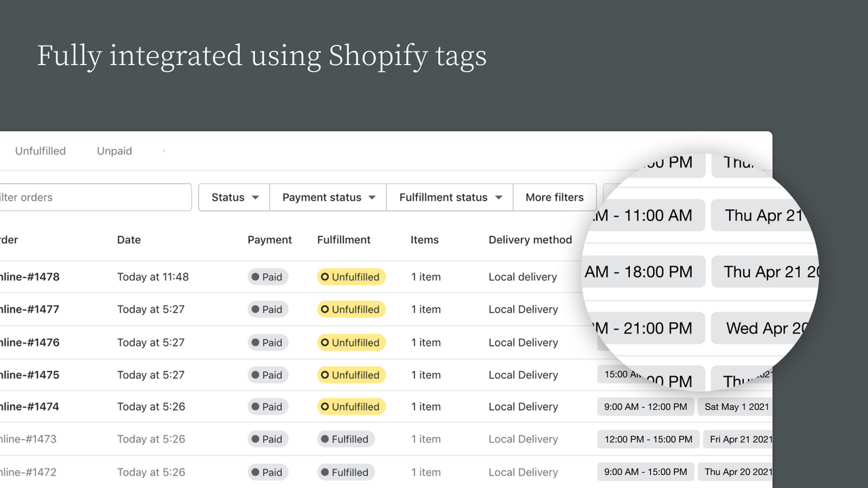
Task: Sort by the Date column header
Action: coord(129,240)
